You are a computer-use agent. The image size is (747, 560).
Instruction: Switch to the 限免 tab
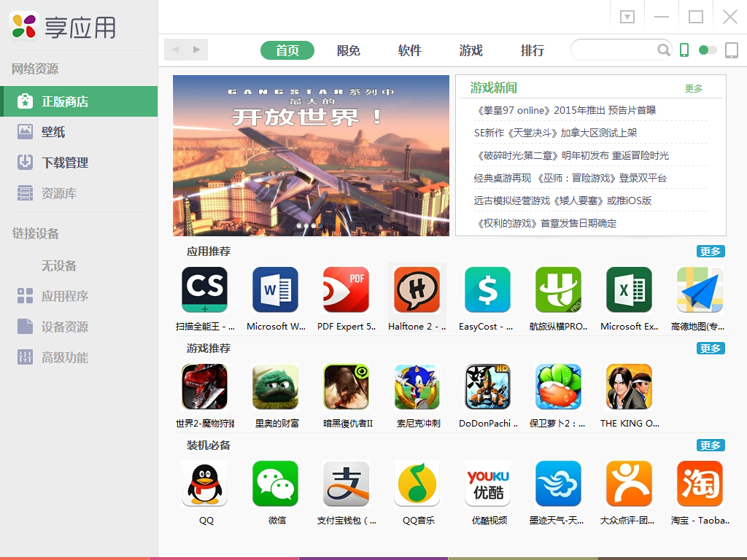pos(348,50)
